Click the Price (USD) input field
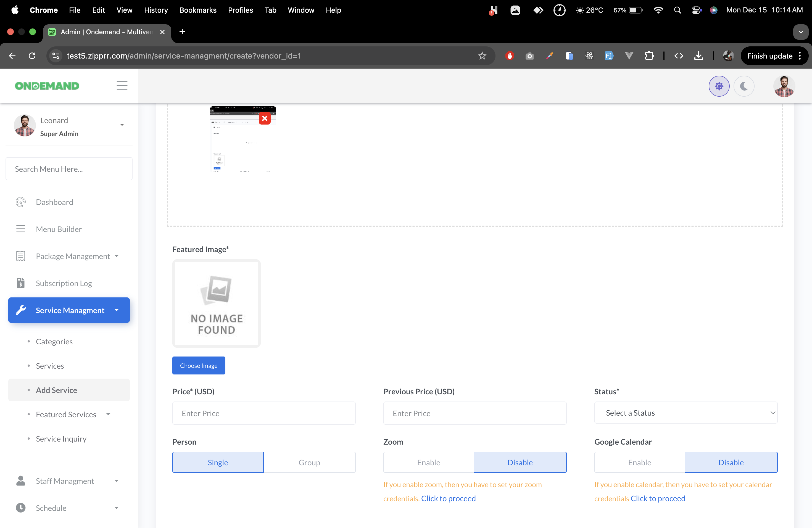 (x=264, y=413)
